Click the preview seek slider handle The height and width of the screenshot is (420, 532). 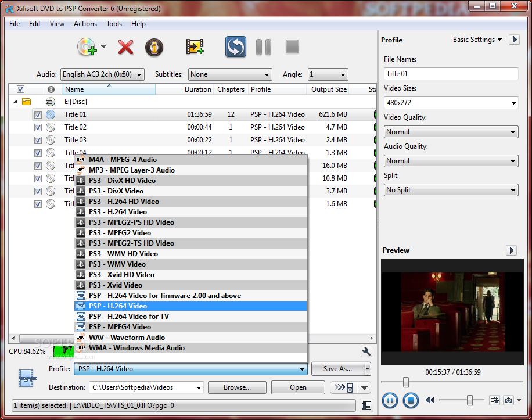(x=406, y=382)
